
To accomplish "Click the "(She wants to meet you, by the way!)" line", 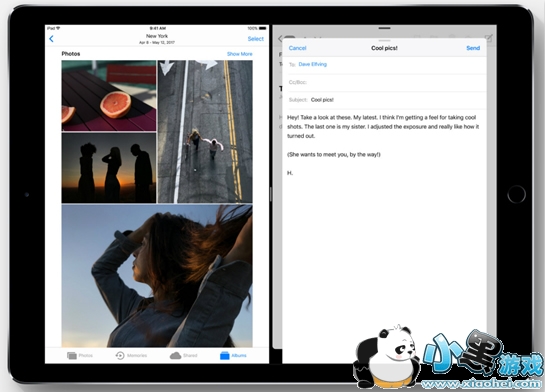I will [x=334, y=154].
